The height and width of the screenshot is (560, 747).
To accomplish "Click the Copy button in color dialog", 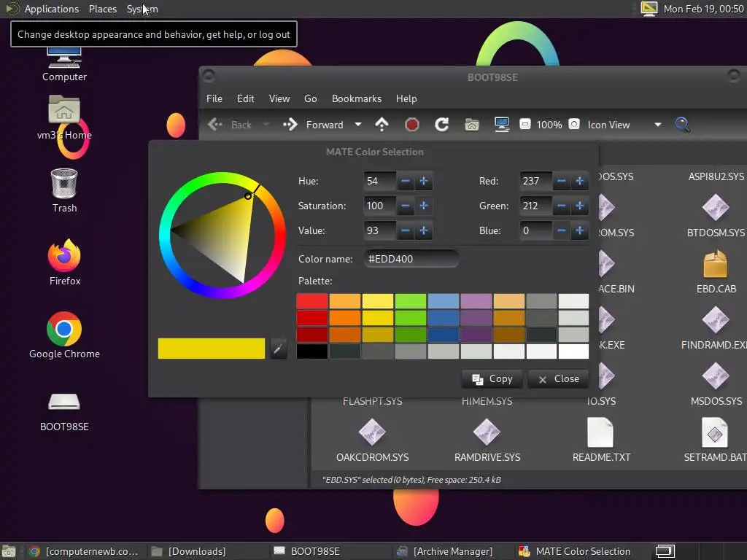I will 492,379.
